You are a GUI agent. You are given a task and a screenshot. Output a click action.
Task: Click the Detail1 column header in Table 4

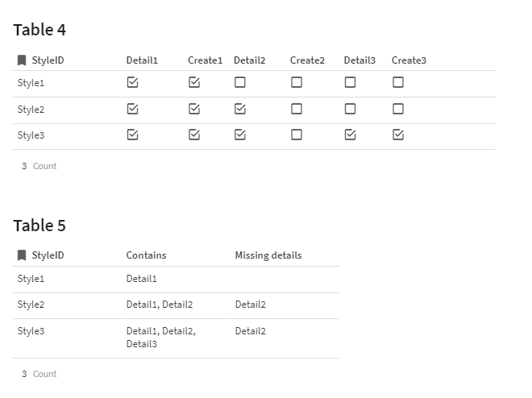tap(142, 60)
